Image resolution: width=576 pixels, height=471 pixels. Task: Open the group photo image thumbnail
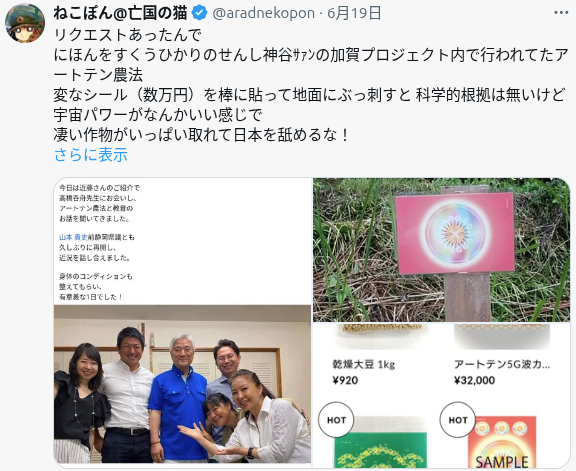click(x=183, y=384)
